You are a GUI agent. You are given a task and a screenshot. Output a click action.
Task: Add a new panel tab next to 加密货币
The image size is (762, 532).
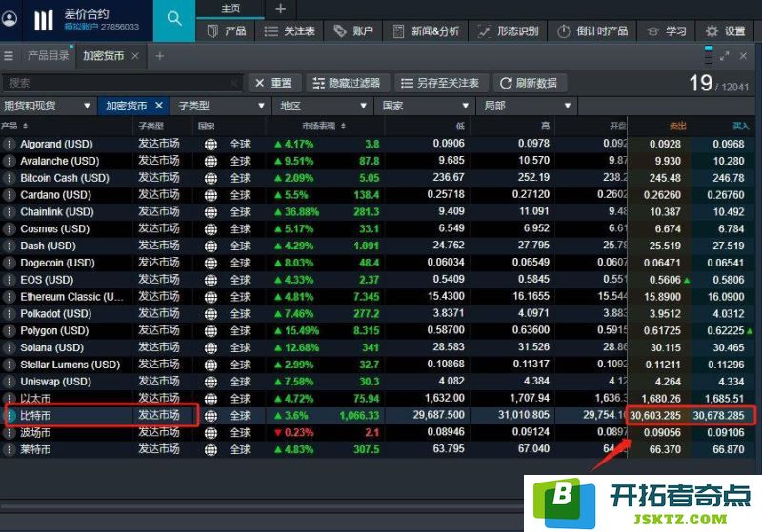pyautogui.click(x=159, y=56)
